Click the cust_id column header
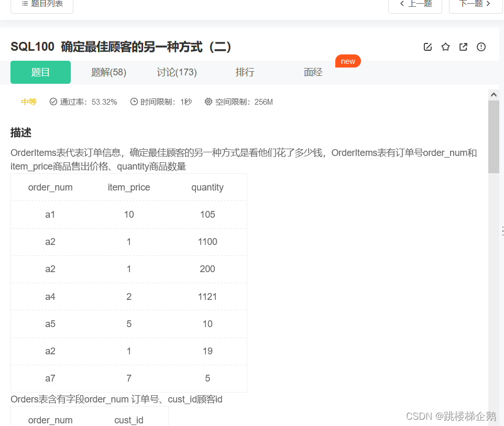504x426 pixels. [x=129, y=420]
